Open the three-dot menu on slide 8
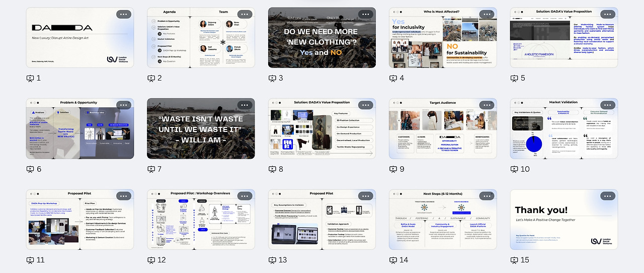 click(365, 105)
